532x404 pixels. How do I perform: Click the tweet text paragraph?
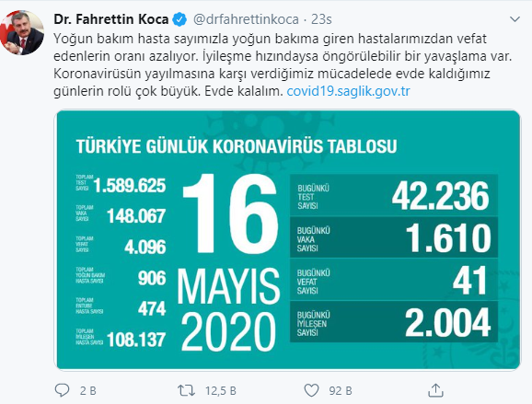coord(283,64)
